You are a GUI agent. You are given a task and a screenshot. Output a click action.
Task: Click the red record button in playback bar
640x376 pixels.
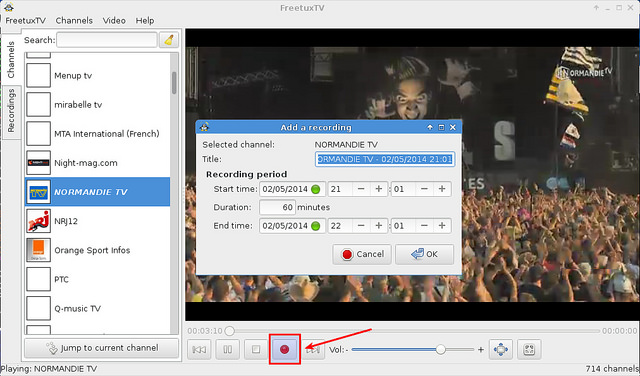284,349
